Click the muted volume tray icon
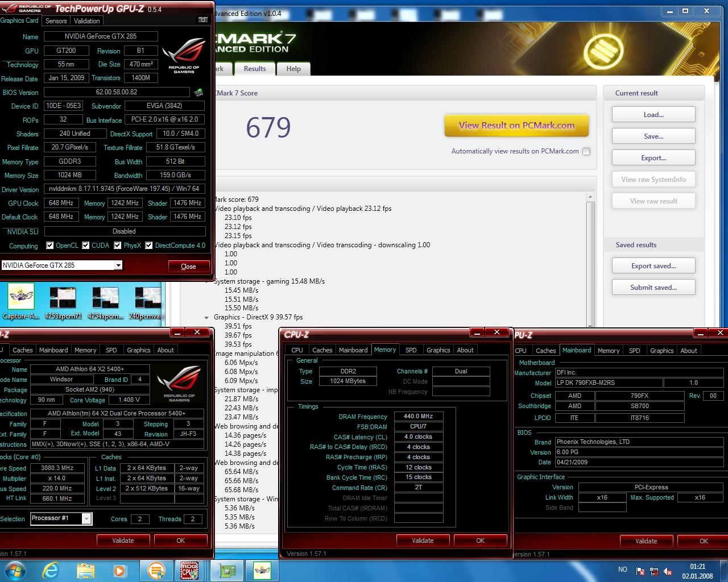The height and width of the screenshot is (582, 728). pyautogui.click(x=668, y=571)
